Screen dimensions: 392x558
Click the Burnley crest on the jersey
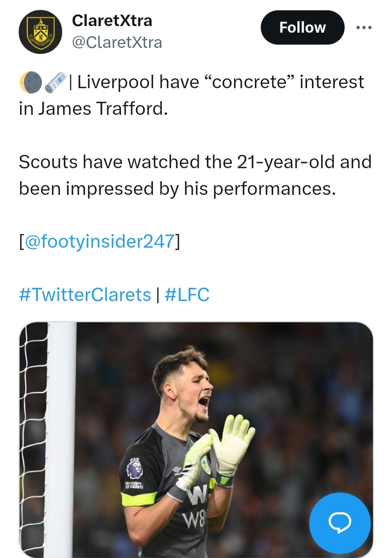tap(205, 464)
